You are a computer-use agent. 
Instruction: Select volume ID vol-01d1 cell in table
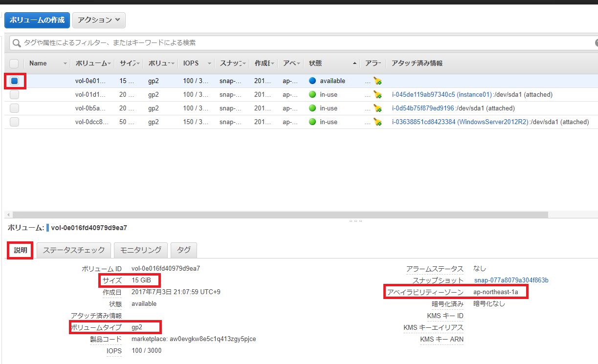pos(90,95)
